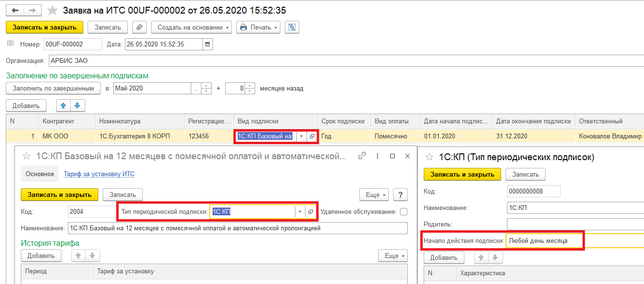Go back with the left arrow button
The image size is (644, 284).
click(15, 11)
